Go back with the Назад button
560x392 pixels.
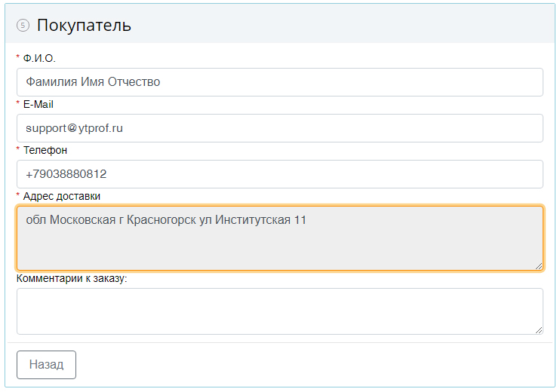tap(46, 365)
